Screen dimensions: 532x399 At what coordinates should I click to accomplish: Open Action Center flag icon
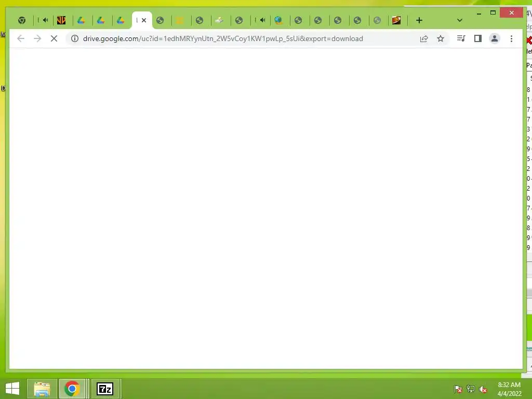coord(458,389)
